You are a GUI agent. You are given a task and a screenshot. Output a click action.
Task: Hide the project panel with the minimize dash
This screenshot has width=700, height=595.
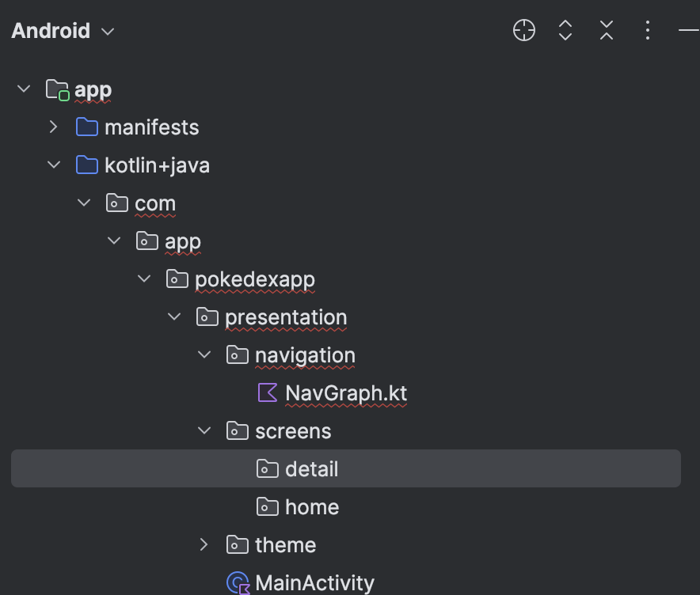point(688,31)
